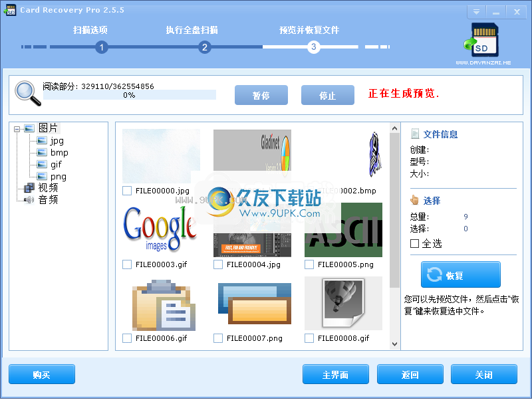Click the preview scrollbar down arrow
Screen dimensions: 532x404
point(394,344)
